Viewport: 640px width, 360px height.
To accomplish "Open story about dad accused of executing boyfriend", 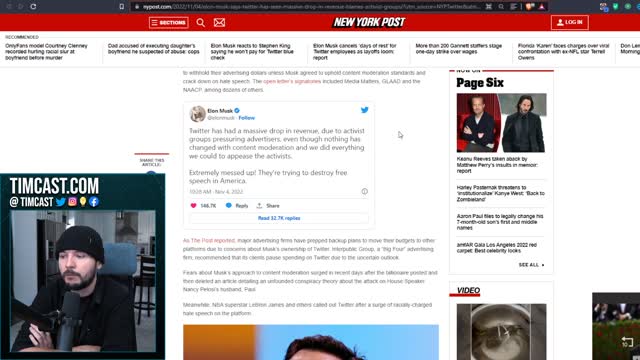I will pyautogui.click(x=153, y=49).
